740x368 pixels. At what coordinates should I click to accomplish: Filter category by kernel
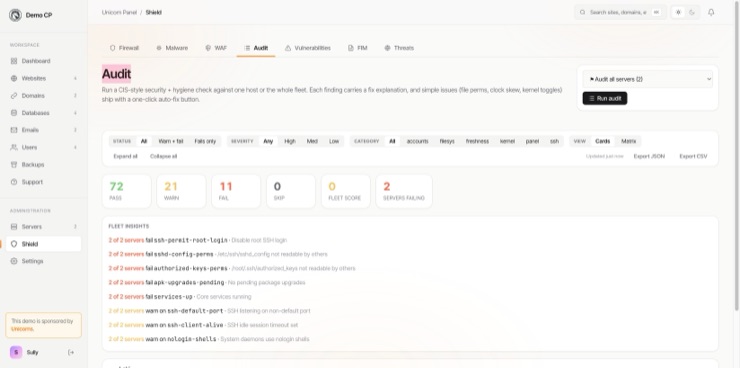pos(507,141)
